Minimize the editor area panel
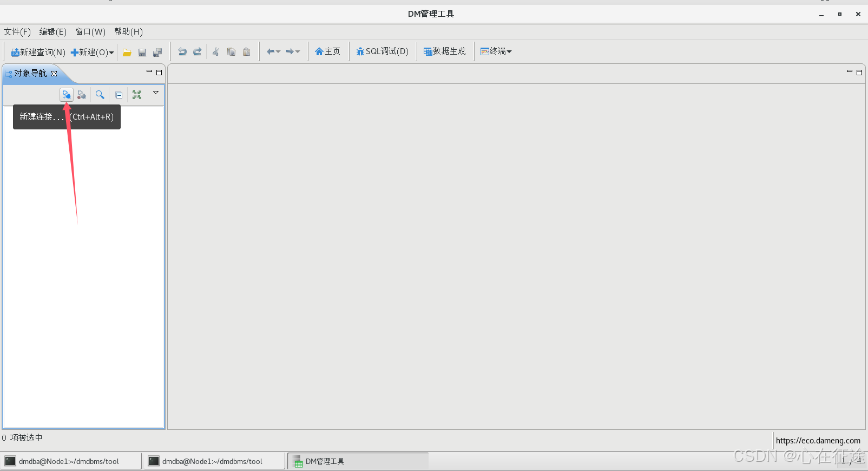Image resolution: width=868 pixels, height=471 pixels. [x=850, y=71]
